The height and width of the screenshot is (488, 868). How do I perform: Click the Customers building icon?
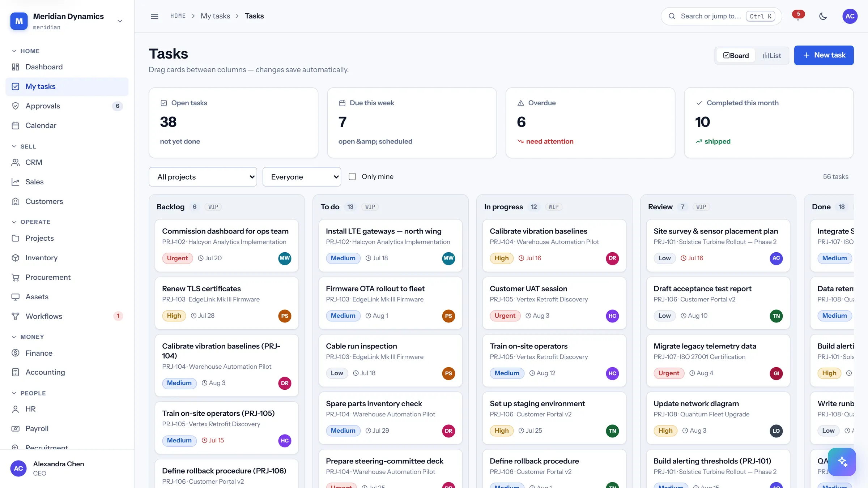15,201
